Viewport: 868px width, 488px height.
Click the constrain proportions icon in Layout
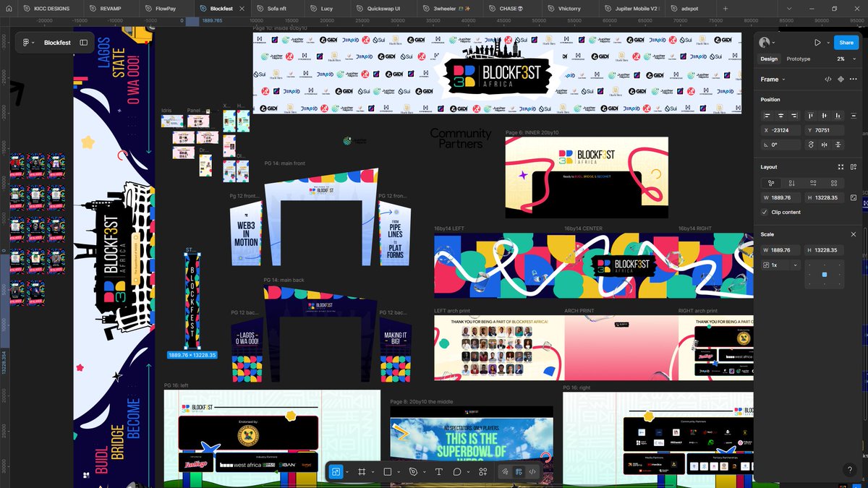(x=854, y=197)
